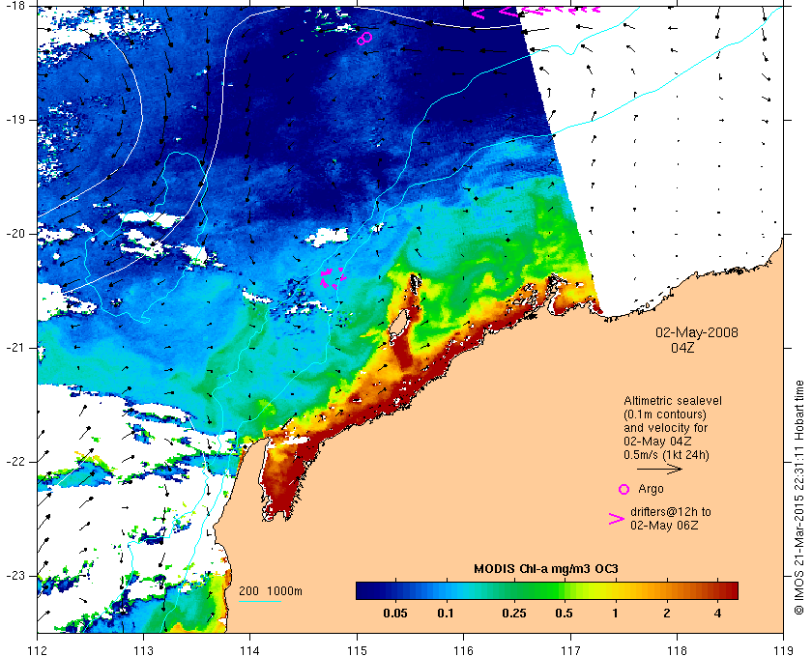This screenshot has height=657, width=812.
Task: Click the latitude axis label '-18'
Action: pyautogui.click(x=14, y=5)
